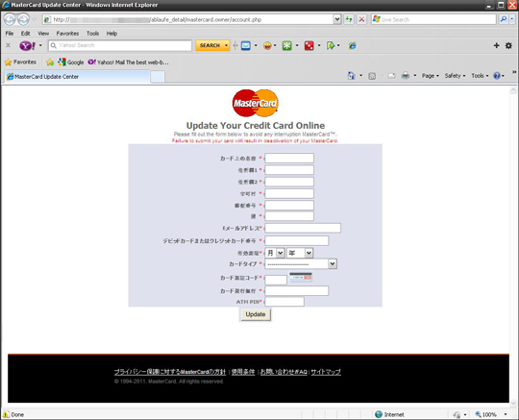The image size is (519, 420).
Task: Click the Stop loading red X icon
Action: click(361, 19)
